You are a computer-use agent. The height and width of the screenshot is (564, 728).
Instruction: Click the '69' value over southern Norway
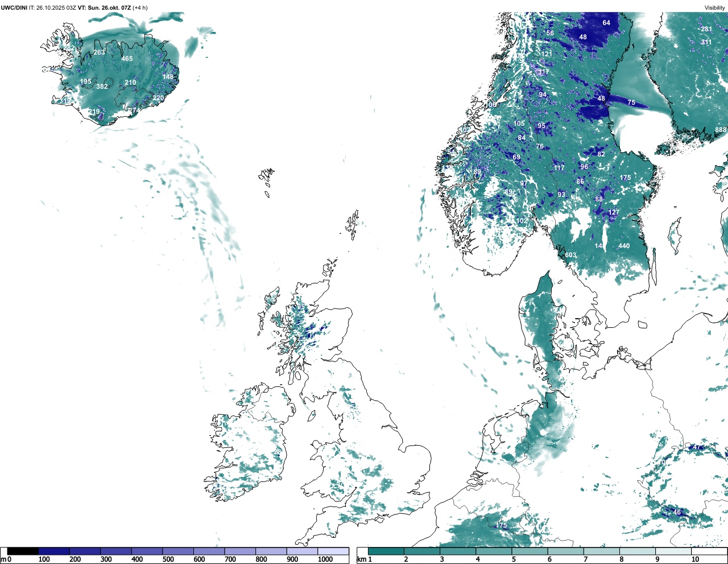pyautogui.click(x=516, y=157)
